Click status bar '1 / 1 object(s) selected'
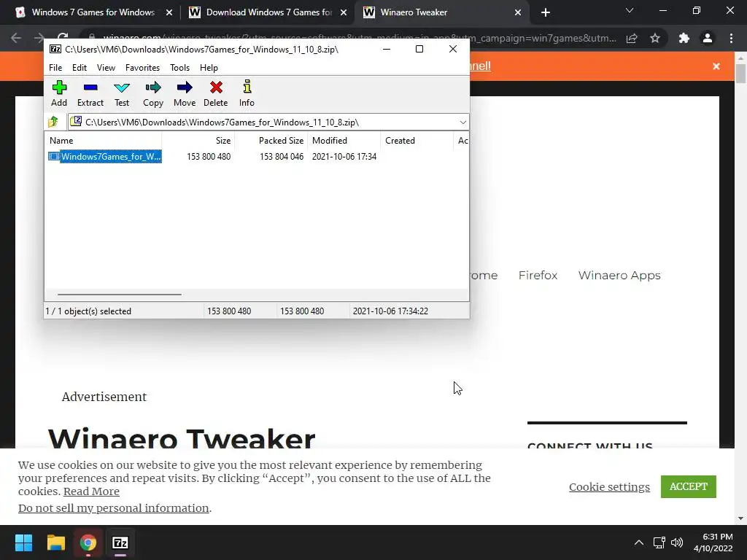 [88, 311]
